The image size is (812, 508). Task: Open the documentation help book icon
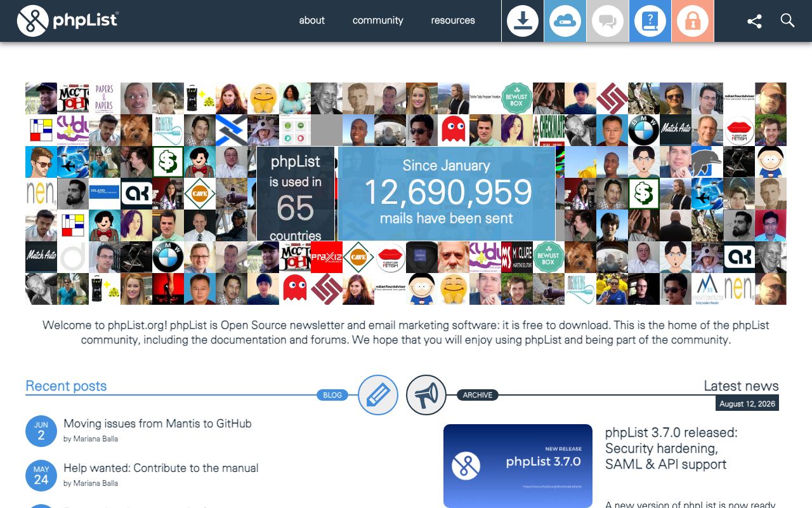click(x=650, y=21)
